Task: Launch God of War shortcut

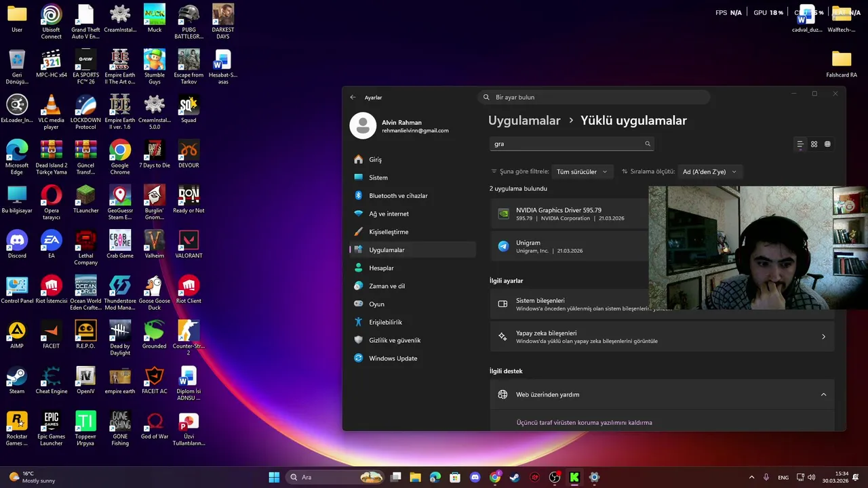Action: [155, 426]
